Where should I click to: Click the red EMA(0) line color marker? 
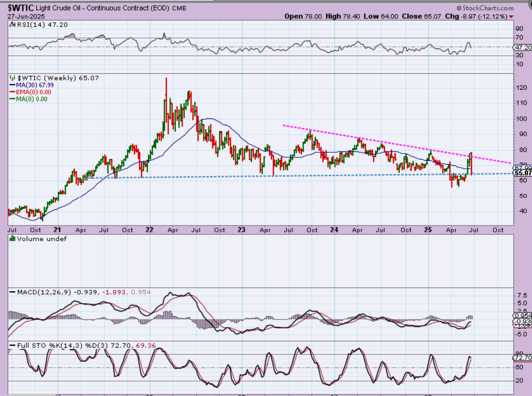12,92
